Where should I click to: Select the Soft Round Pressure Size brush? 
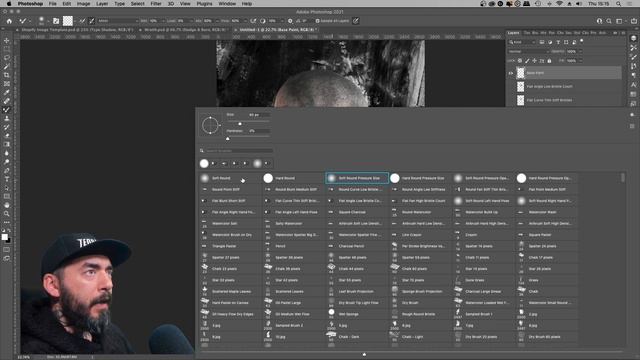[357, 178]
